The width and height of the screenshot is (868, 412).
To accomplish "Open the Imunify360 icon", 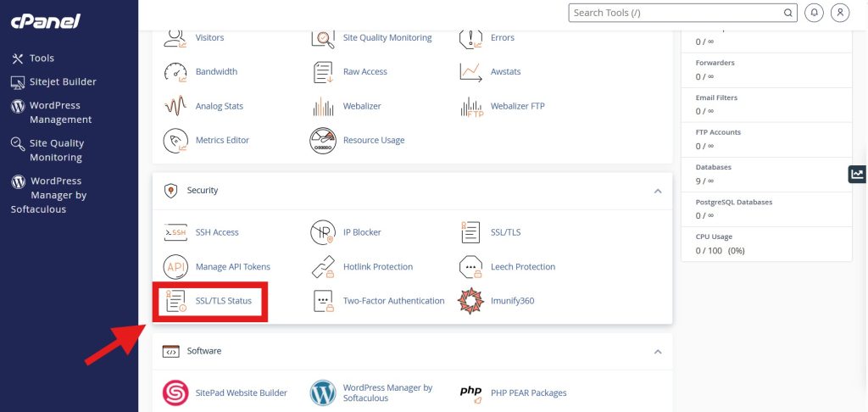I will coord(470,301).
